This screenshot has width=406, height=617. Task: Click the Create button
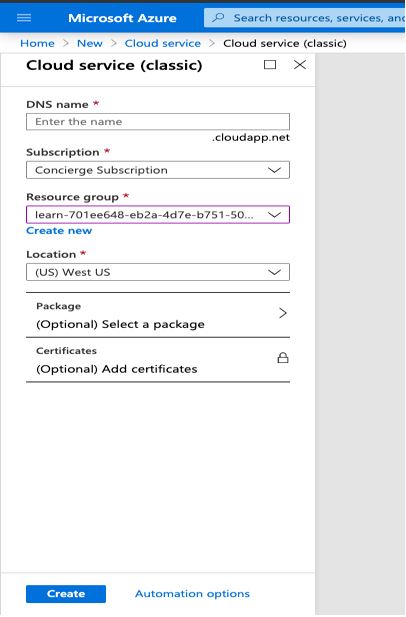(x=66, y=593)
